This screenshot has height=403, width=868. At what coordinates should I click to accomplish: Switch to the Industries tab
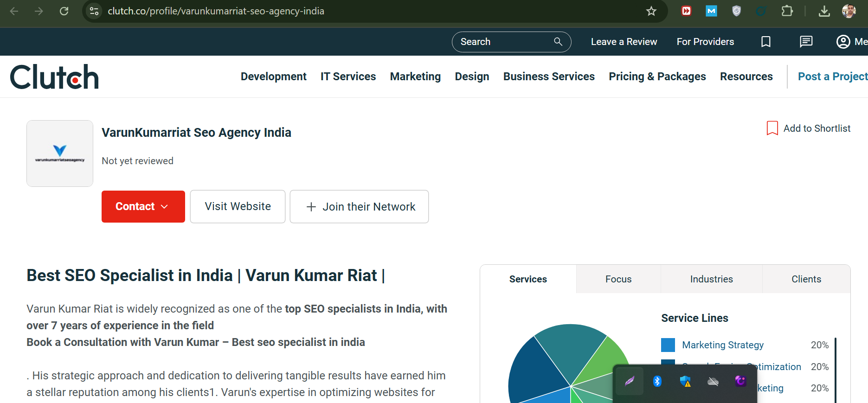711,279
